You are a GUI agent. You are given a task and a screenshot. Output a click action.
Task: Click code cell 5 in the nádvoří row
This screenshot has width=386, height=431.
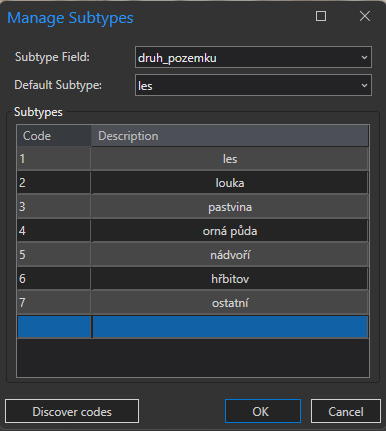pos(54,255)
